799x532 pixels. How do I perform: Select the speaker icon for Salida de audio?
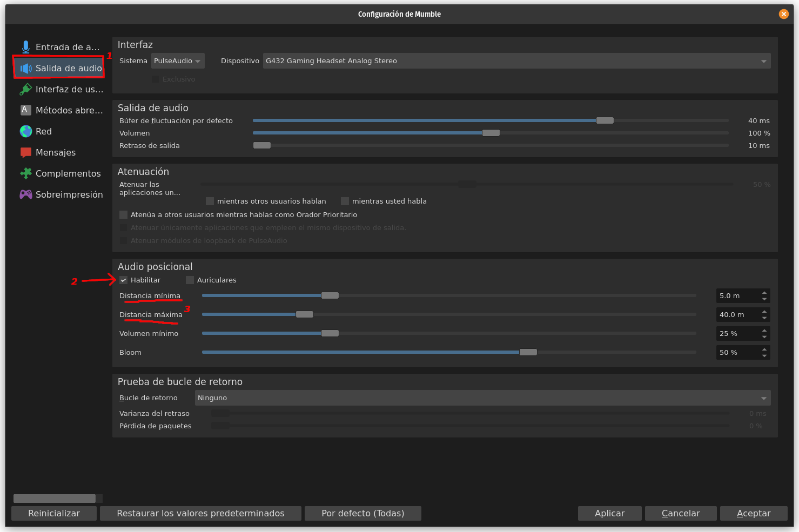click(x=26, y=68)
